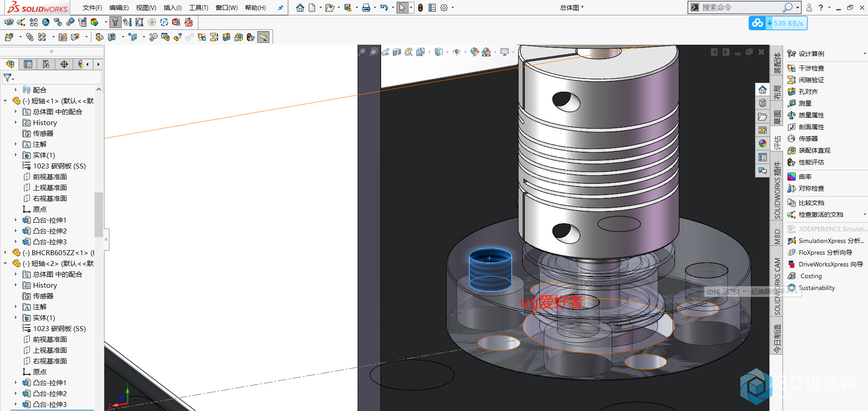
Task: Click the search commands field
Action: point(741,8)
